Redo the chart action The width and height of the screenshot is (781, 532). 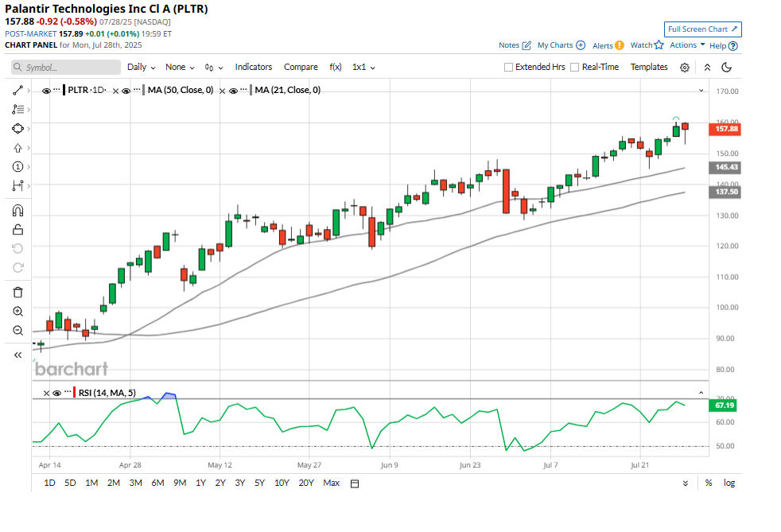tap(17, 267)
